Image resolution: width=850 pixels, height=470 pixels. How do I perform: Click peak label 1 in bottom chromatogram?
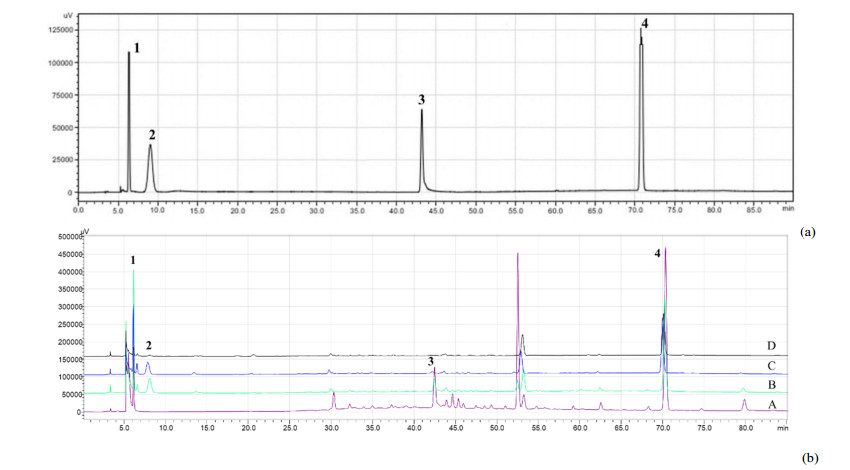click(133, 260)
